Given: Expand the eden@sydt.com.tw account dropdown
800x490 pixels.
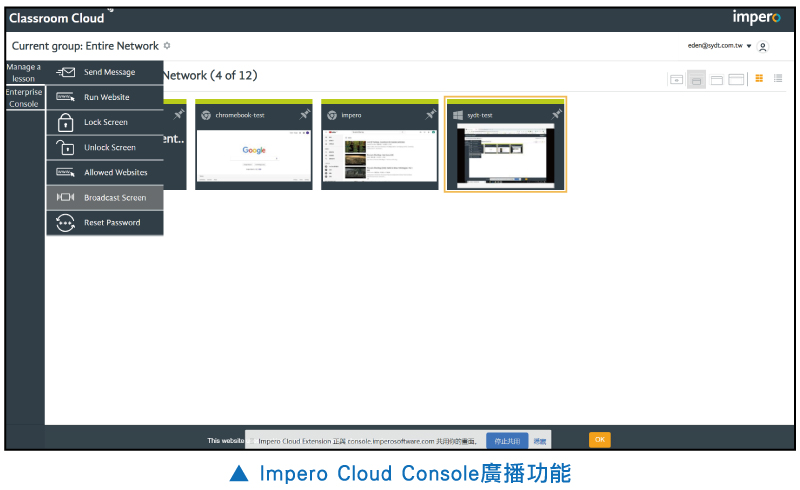Looking at the screenshot, I should pos(749,47).
